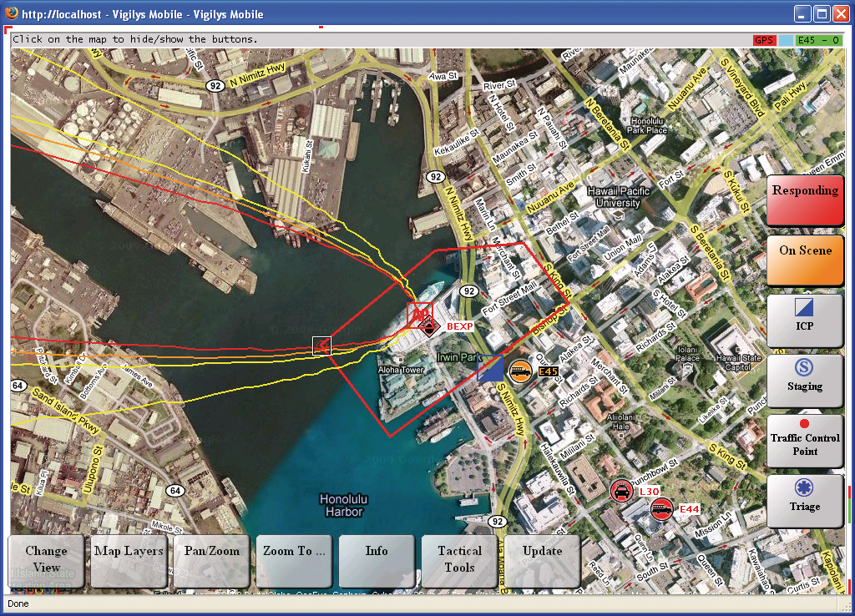
Task: Click the BEXP hazard incident marker
Action: click(429, 326)
